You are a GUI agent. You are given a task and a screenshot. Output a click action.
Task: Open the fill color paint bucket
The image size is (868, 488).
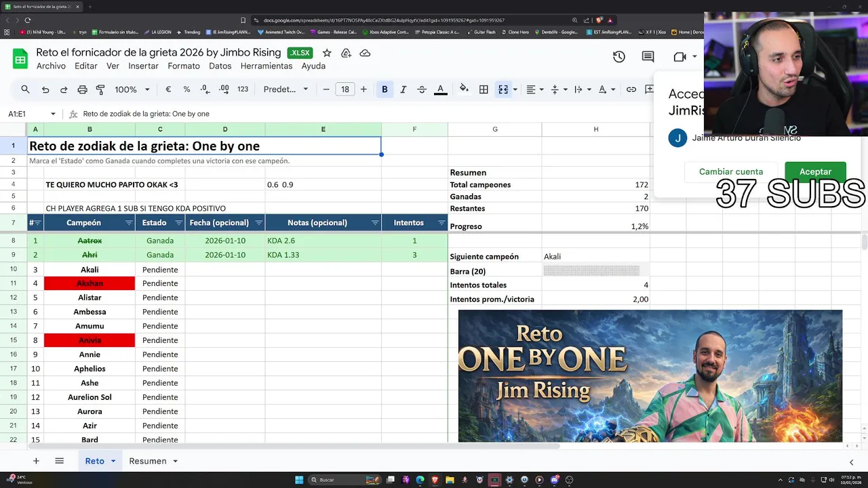464,89
